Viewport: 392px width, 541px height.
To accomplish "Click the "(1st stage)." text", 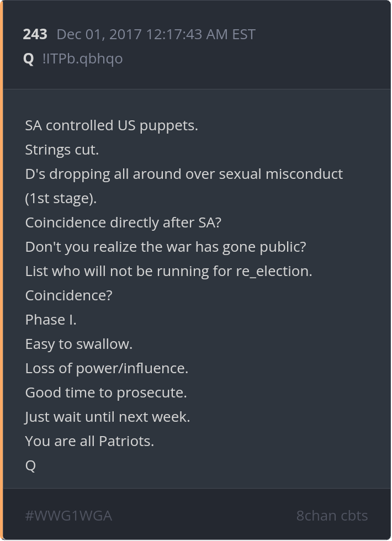I will point(61,199).
